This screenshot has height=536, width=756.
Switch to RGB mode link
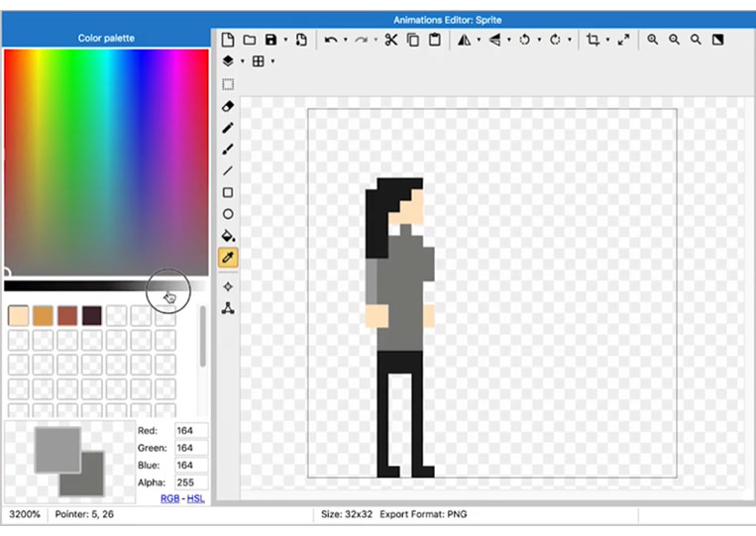[169, 498]
